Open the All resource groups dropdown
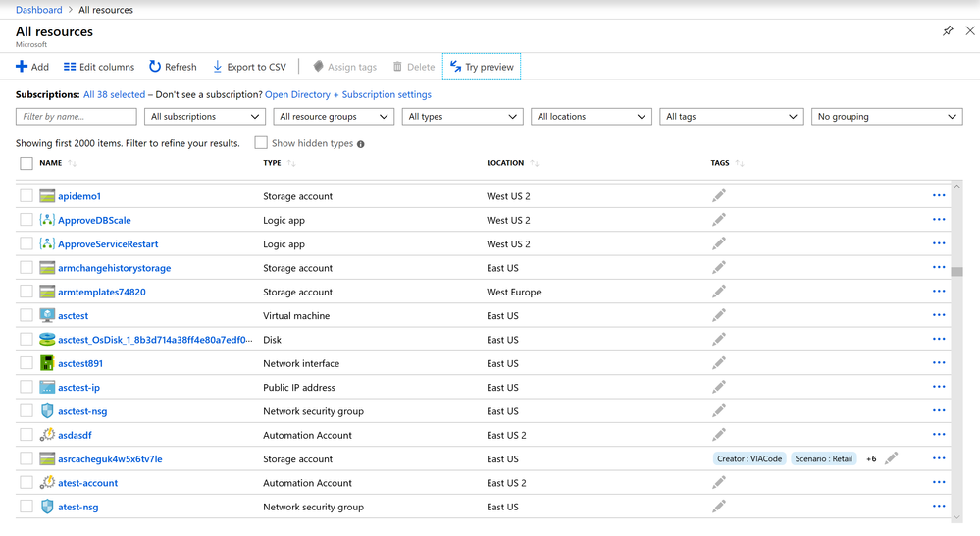Viewport: 980px width, 536px height. pos(332,117)
